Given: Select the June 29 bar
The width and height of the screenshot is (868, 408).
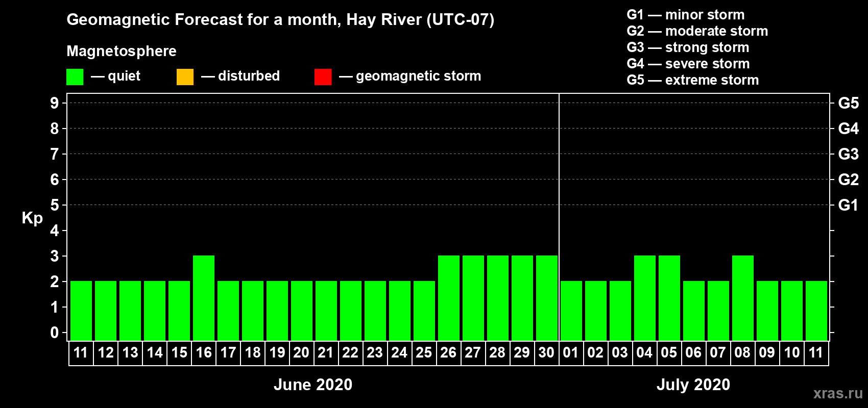Looking at the screenshot, I should (x=522, y=298).
